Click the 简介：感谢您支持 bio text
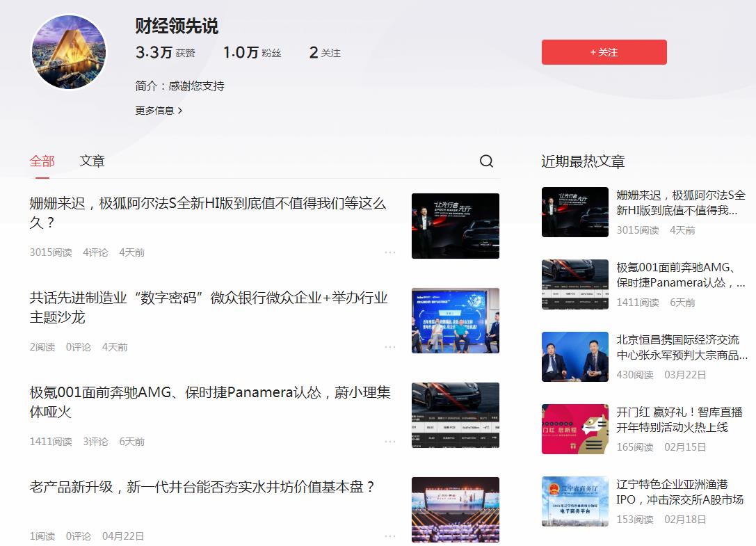This screenshot has width=756, height=546. (179, 86)
